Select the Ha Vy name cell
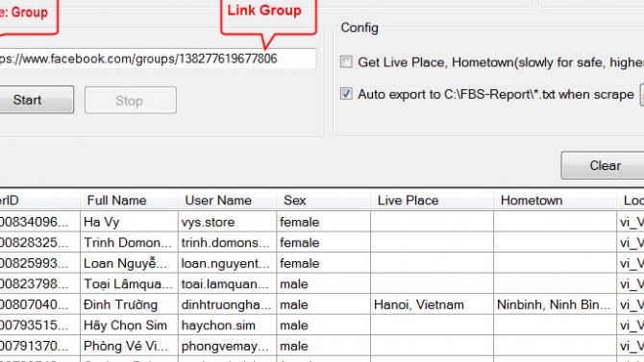The height and width of the screenshot is (362, 644). [x=129, y=222]
